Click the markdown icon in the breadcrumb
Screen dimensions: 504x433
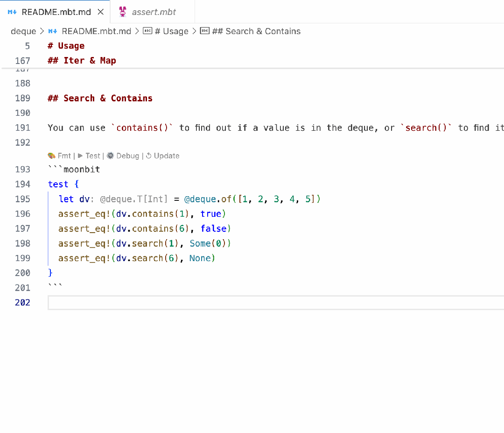[x=53, y=31]
